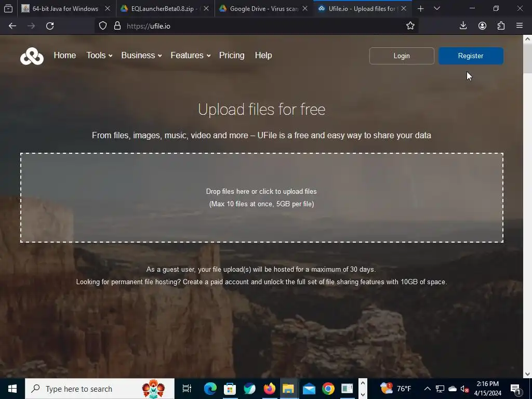The width and height of the screenshot is (532, 399).
Task: Click the scrollbar down arrow
Action: (527, 374)
